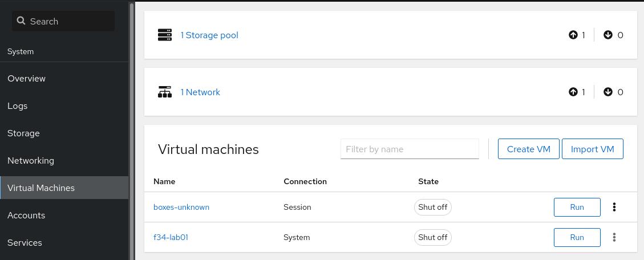644x260 pixels.
Task: Click the storage pool active up-arrow icon
Action: coord(573,35)
